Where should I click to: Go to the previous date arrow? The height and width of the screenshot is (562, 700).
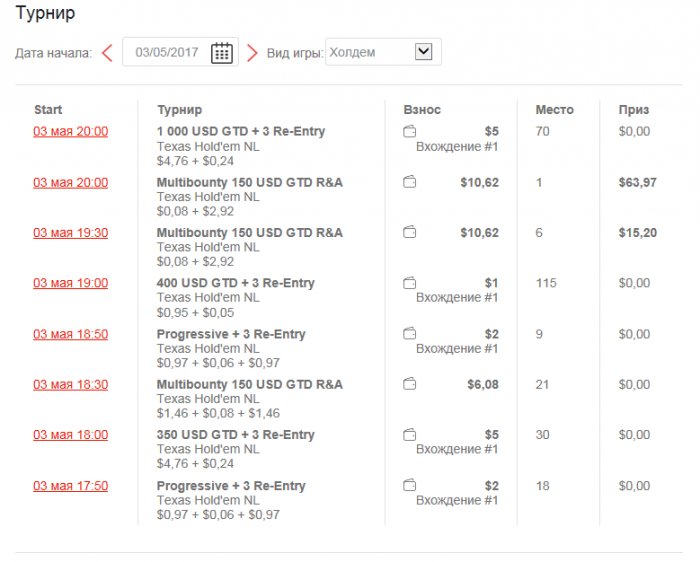(107, 53)
